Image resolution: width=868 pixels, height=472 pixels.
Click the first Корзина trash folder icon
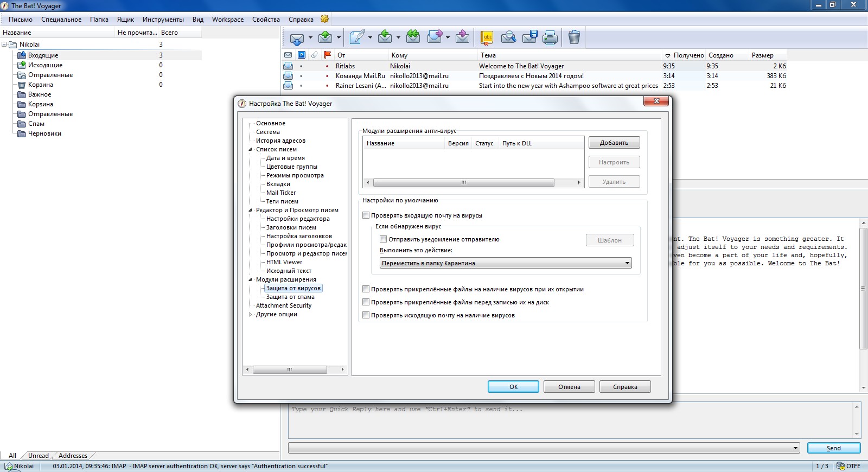pyautogui.click(x=22, y=85)
